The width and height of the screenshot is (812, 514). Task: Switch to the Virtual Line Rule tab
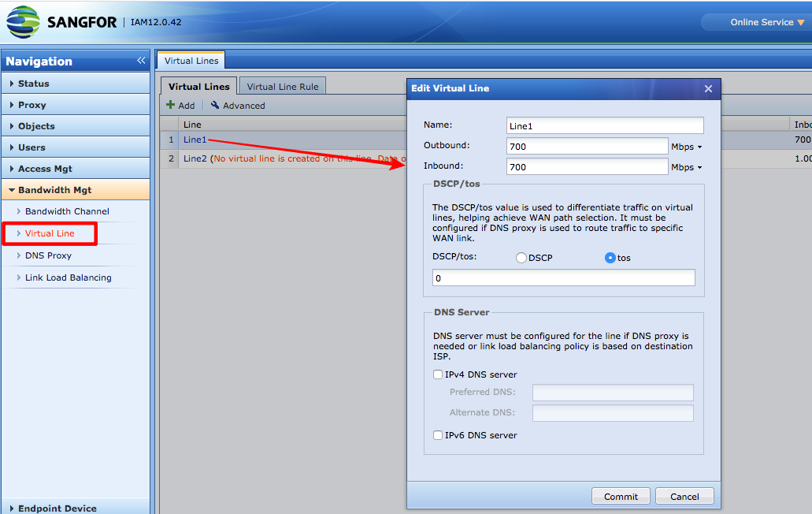[283, 87]
